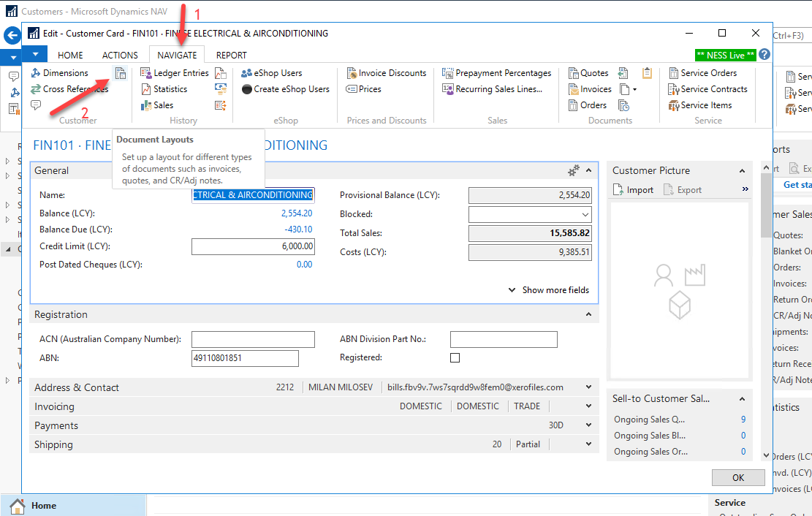Open Service Contracts
812x516 pixels.
(708, 89)
